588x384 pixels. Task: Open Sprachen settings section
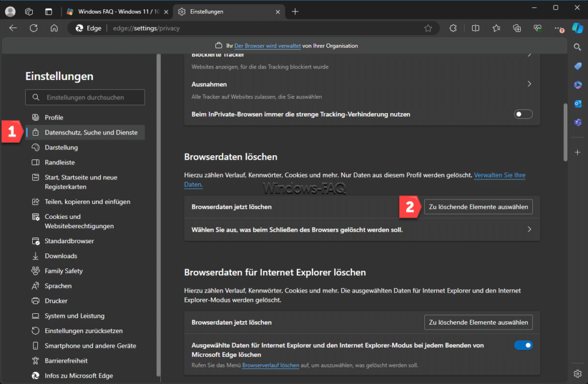(86, 286)
